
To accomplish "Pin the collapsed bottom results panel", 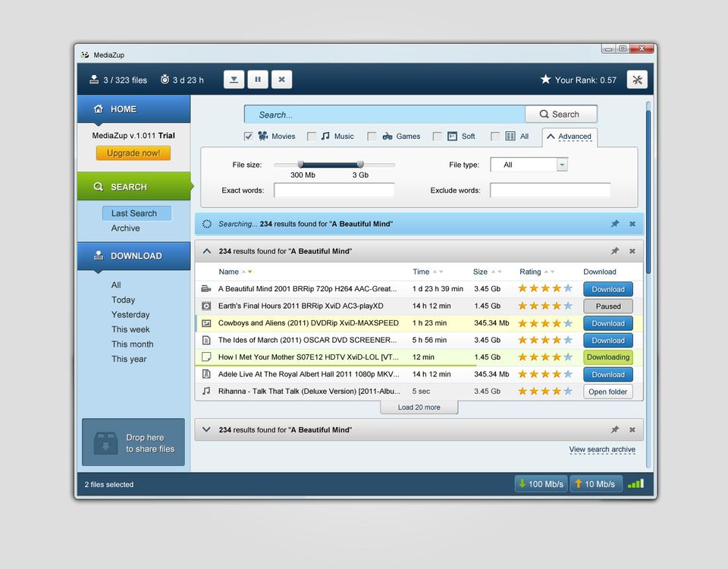I will coord(615,429).
